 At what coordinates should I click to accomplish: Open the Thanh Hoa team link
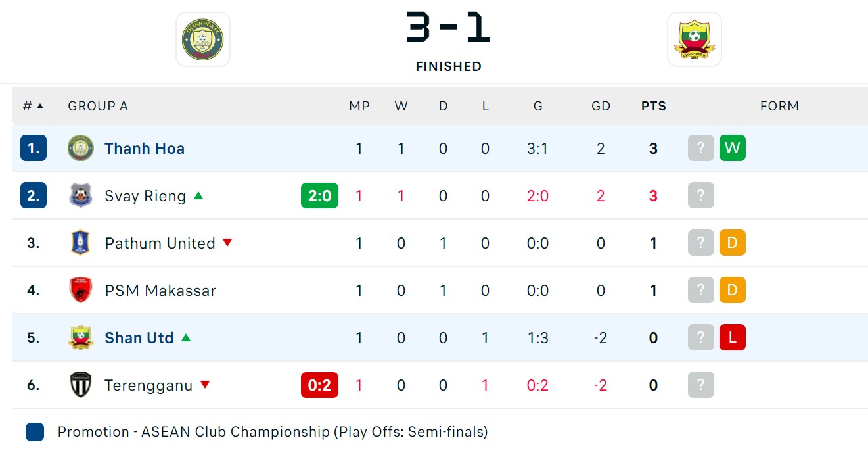click(145, 149)
